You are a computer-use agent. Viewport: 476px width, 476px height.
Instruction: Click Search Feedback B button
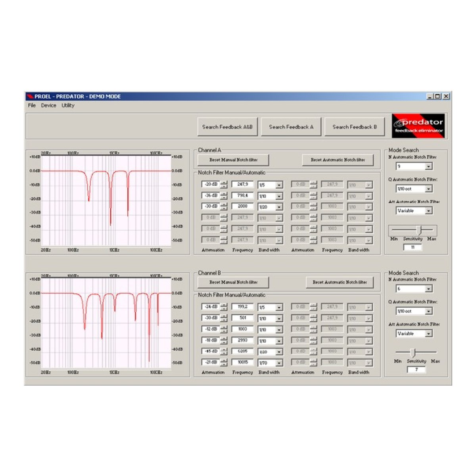tap(354, 127)
